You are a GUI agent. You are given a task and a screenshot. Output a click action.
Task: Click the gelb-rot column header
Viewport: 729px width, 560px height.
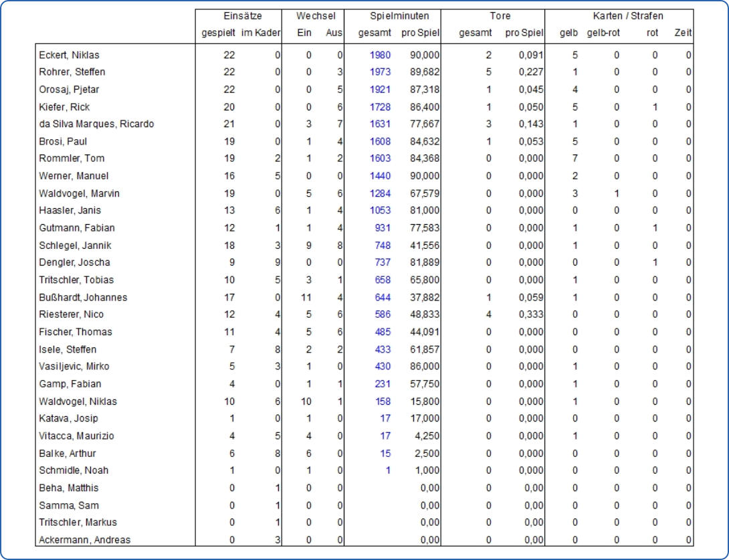(605, 32)
